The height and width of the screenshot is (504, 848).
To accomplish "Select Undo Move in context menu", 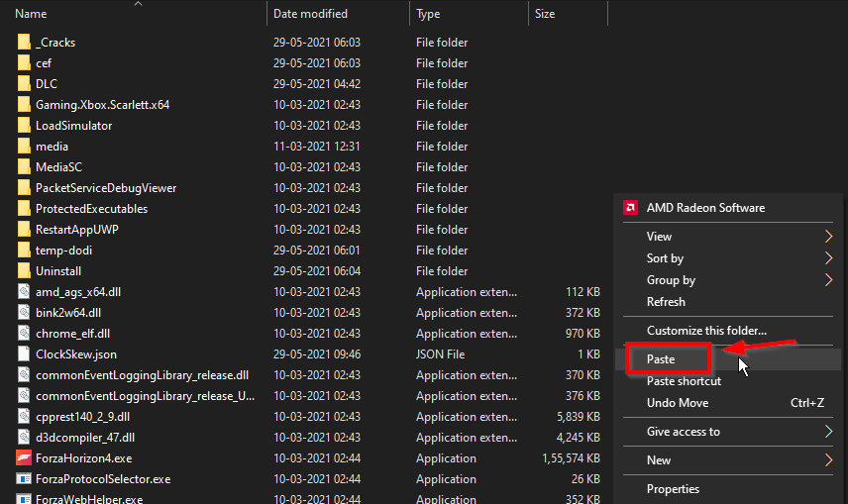I will [728, 403].
